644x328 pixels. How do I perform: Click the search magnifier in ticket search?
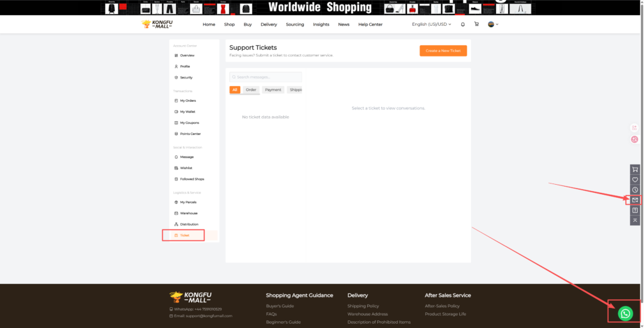(234, 77)
